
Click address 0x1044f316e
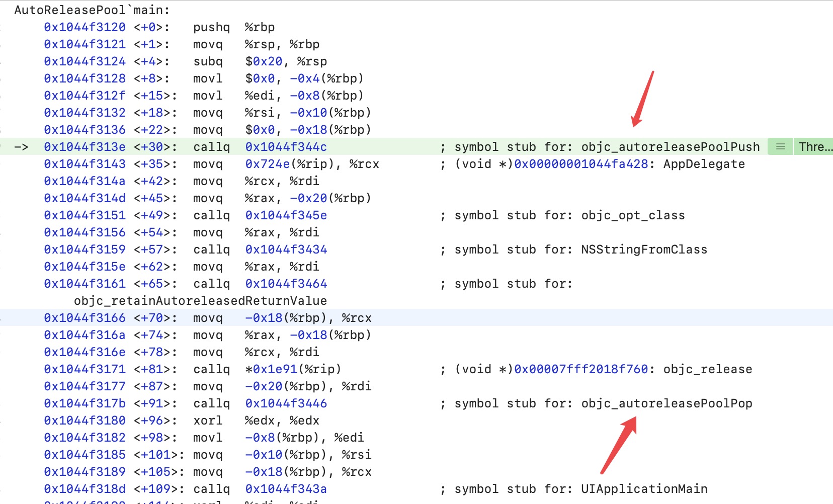pyautogui.click(x=85, y=352)
